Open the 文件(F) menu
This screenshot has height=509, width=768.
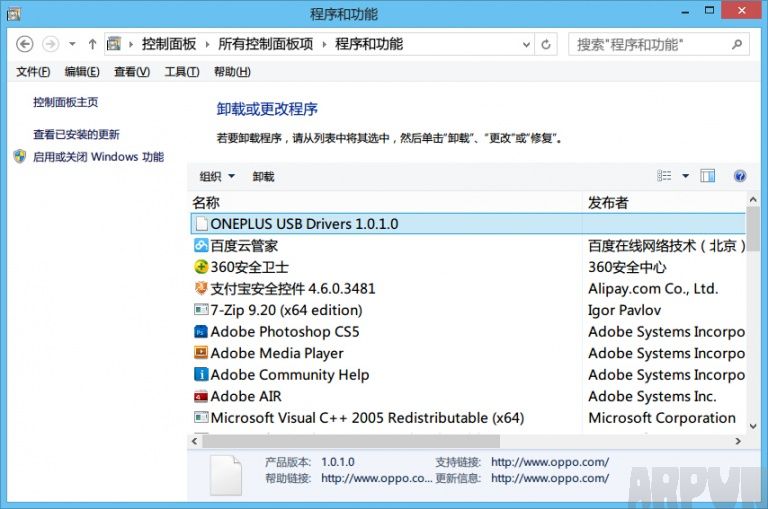pos(33,72)
